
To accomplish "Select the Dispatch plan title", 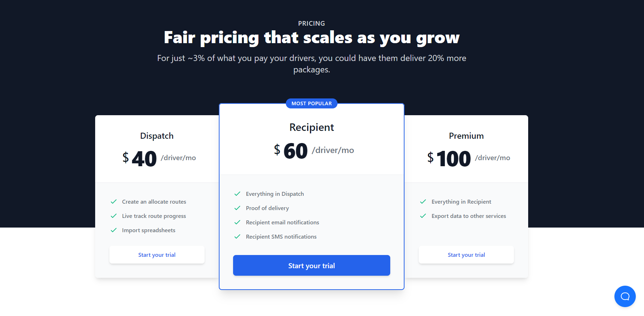I will [x=157, y=136].
